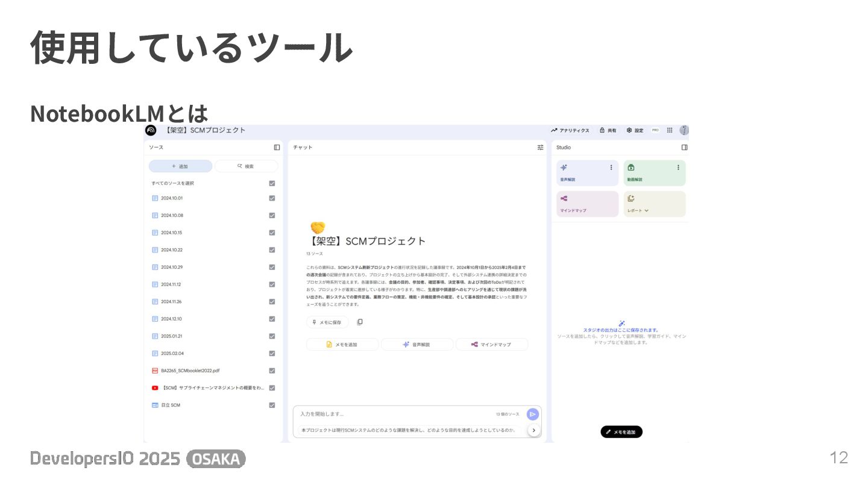Screen dimensions: 868x488
Task: Uncheck the 2024.11.26 source checkbox
Action: (272, 302)
